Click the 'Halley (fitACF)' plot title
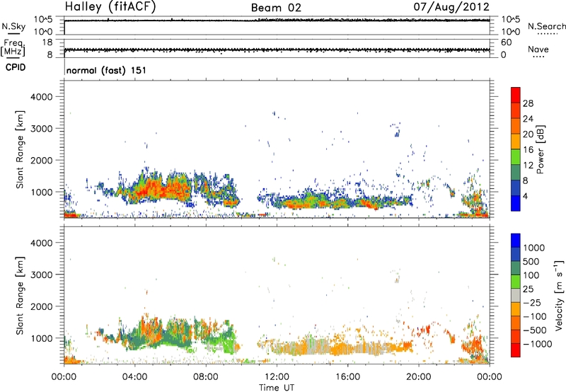This screenshot has width=566, height=392. (110, 6)
